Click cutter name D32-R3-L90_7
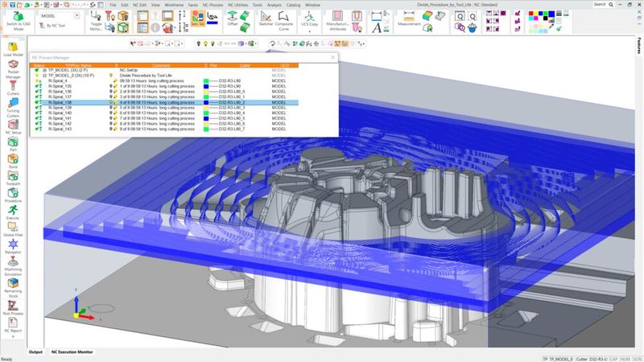 click(x=232, y=129)
